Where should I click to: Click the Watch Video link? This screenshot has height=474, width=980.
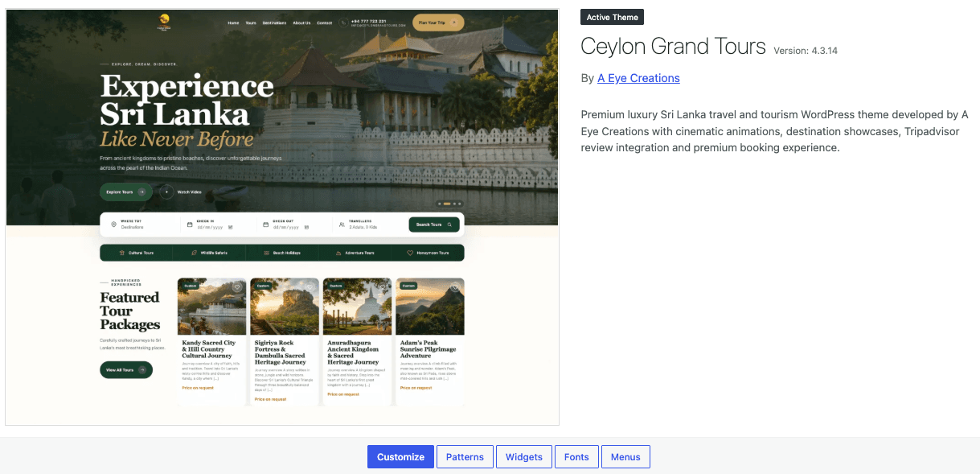pos(189,192)
